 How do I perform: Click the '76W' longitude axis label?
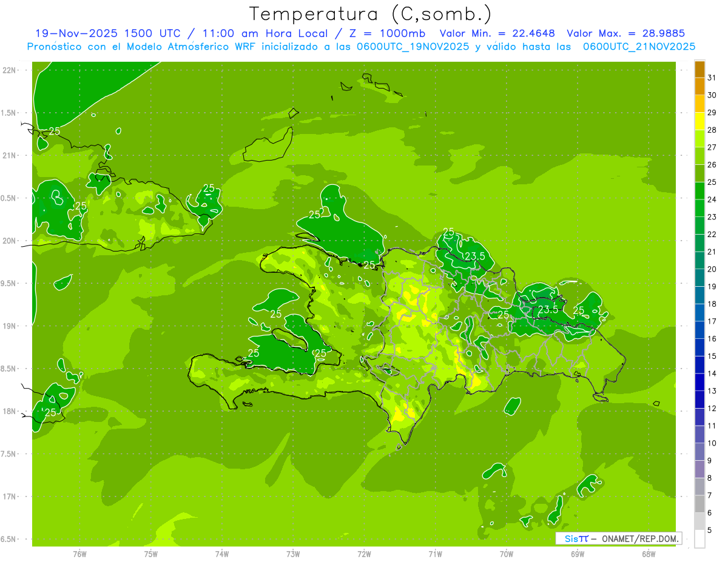pos(79,554)
